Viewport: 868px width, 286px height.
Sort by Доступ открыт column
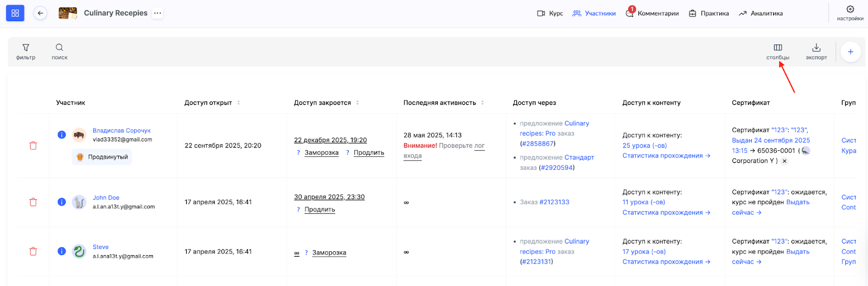(239, 103)
